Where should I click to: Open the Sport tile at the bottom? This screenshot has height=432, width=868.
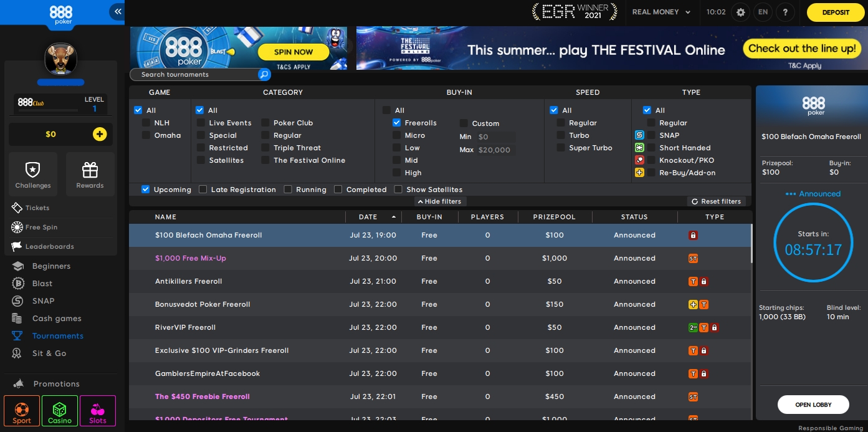(x=22, y=412)
